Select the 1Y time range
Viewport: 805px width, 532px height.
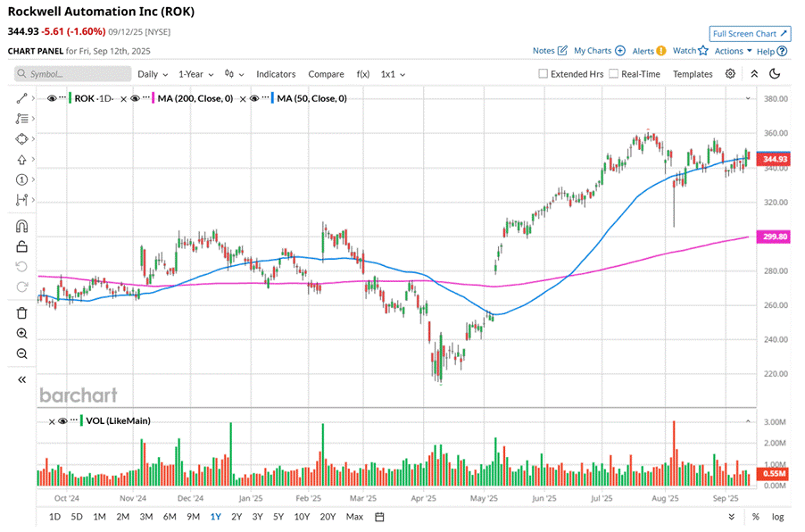[216, 517]
